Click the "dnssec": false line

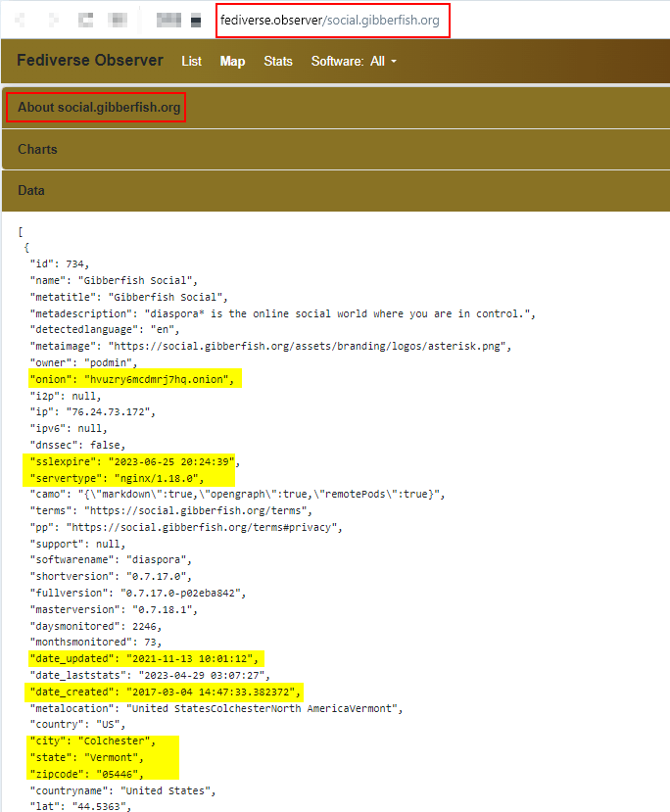pos(77,446)
